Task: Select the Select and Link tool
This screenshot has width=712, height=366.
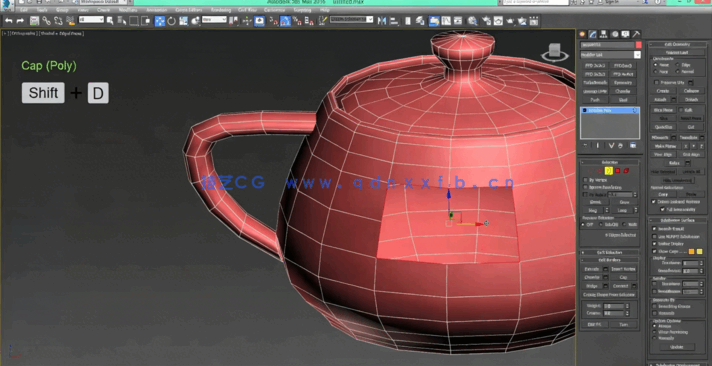Action: (x=46, y=21)
